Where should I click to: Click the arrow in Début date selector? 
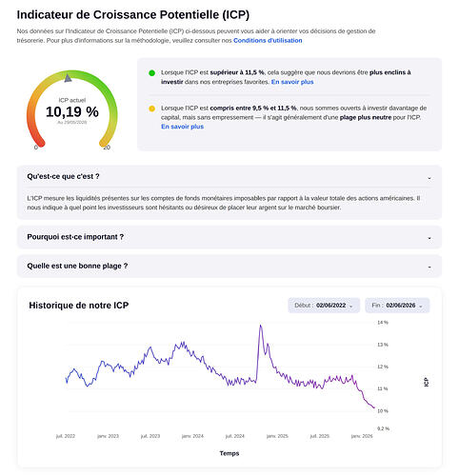pos(350,307)
